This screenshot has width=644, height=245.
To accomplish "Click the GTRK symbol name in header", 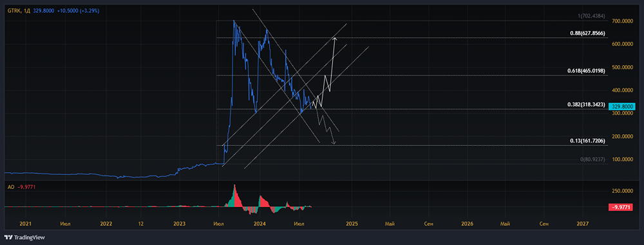I will (x=15, y=11).
